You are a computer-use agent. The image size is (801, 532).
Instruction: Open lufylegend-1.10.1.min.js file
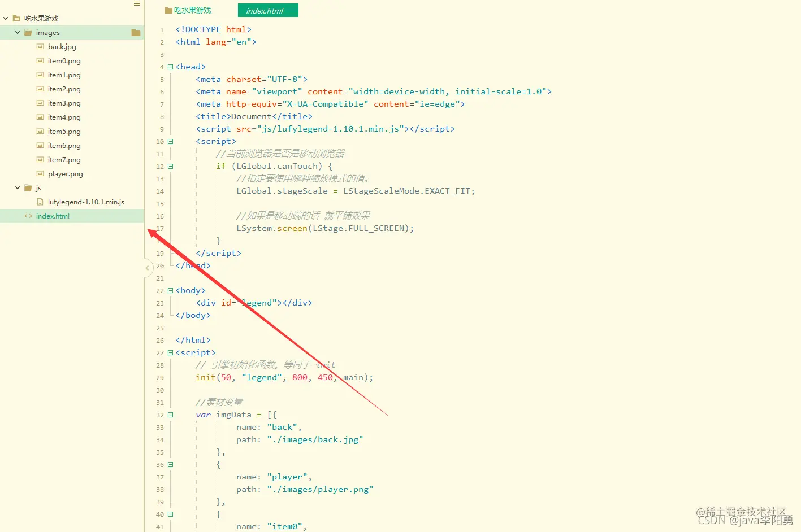coord(86,202)
